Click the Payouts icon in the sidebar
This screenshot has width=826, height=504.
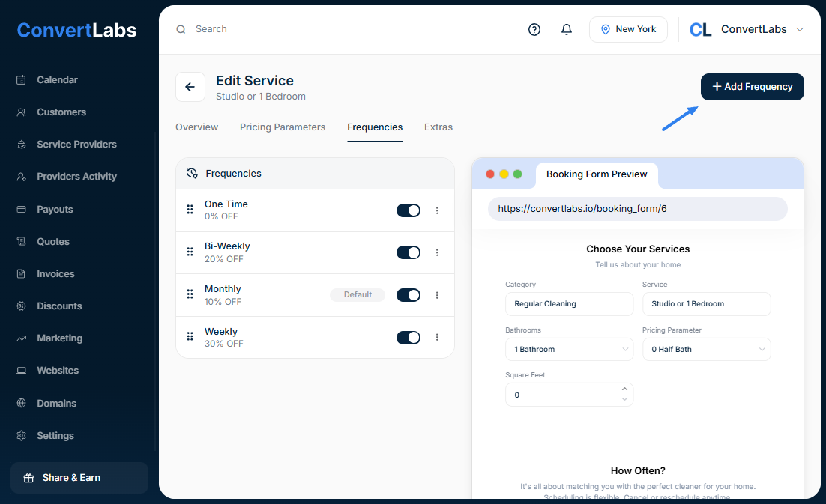[22, 209]
